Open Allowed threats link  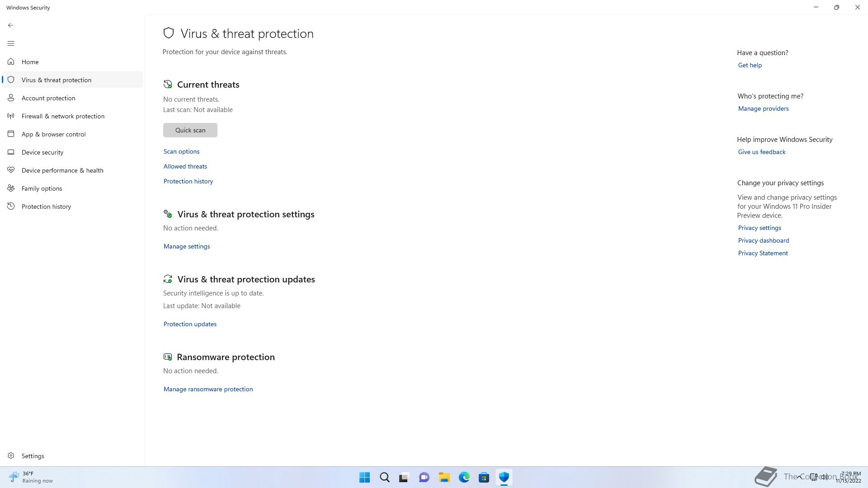pos(185,166)
